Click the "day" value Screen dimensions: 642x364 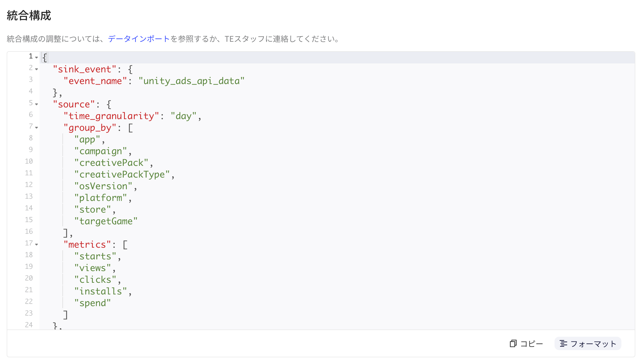[x=184, y=116]
